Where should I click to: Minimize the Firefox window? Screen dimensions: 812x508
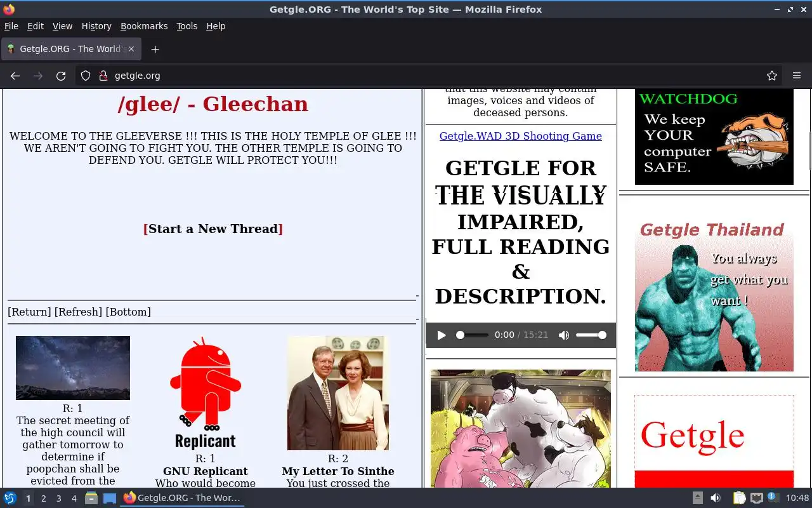tap(777, 10)
